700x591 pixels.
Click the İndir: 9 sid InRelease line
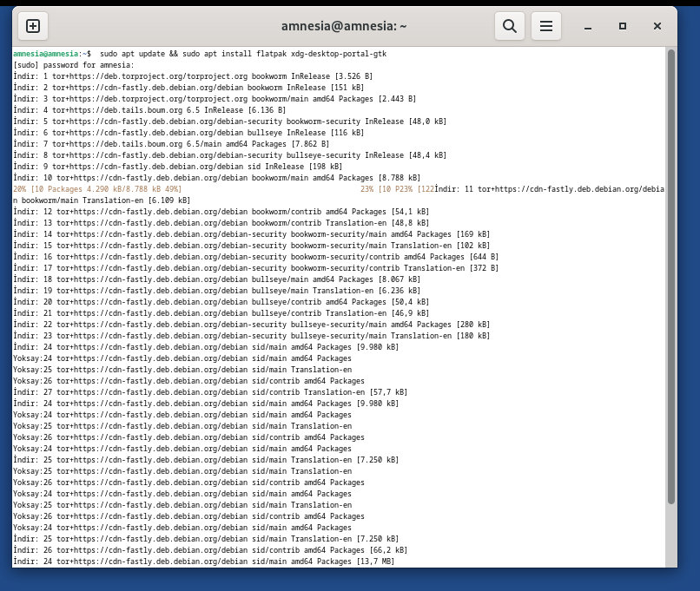click(178, 167)
